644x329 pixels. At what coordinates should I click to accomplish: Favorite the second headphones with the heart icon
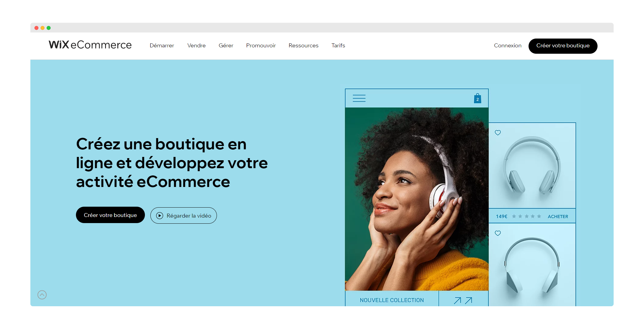point(498,233)
